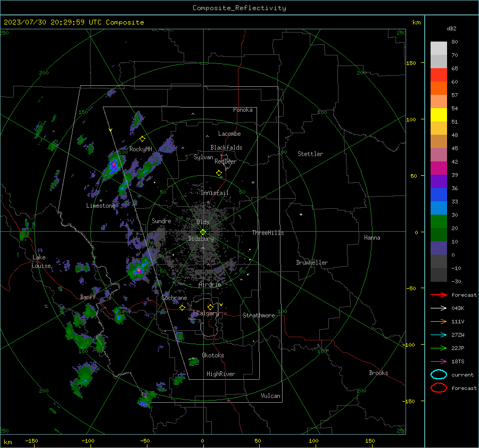Image resolution: width=479 pixels, height=448 pixels.
Task: Click the Airdrie city label
Action: [210, 284]
